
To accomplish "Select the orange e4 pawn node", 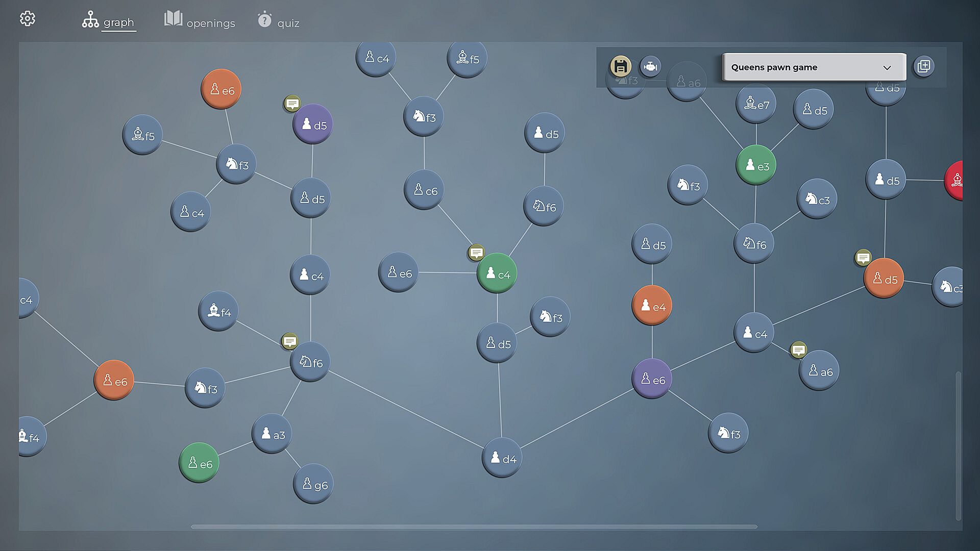I will pyautogui.click(x=652, y=306).
